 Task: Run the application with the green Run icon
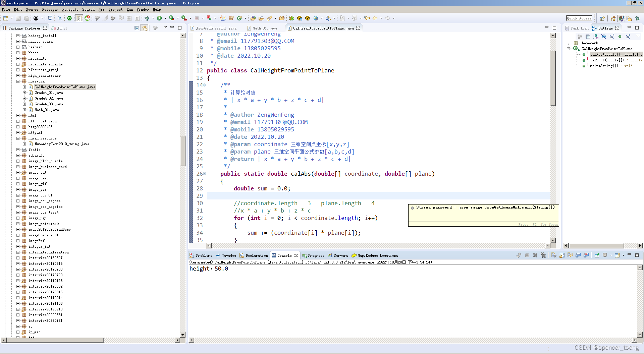click(160, 18)
